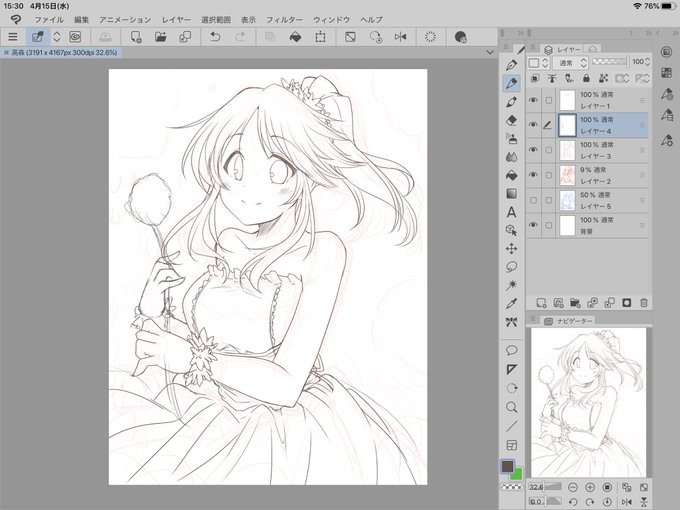Image resolution: width=680 pixels, height=510 pixels.
Task: Click the up-down arrows beside the CLIP STUDIO icon
Action: tap(57, 37)
